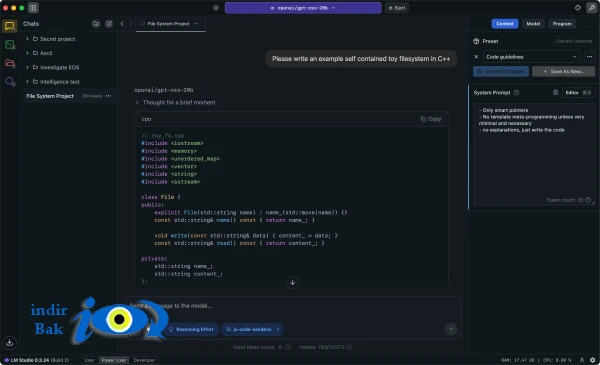
Task: Open the Downloads panel icon
Action: click(10, 342)
